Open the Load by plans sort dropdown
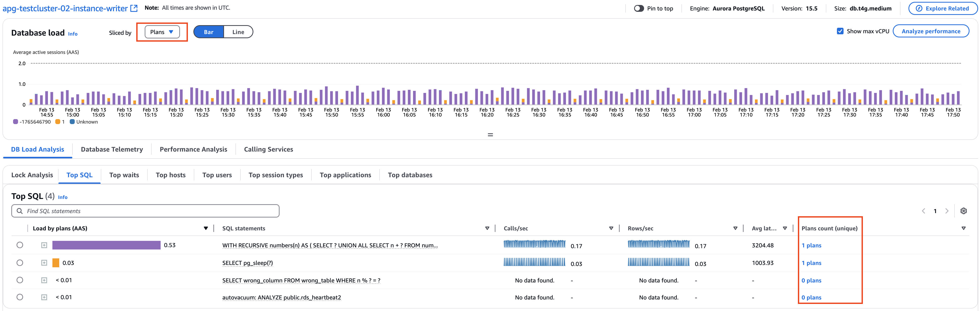This screenshot has width=980, height=311. (206, 228)
